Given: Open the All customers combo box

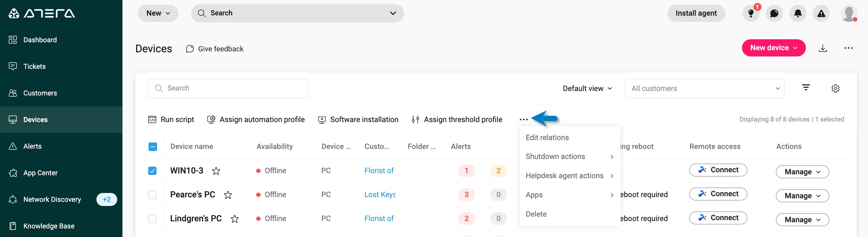Looking at the screenshot, I should pyautogui.click(x=704, y=88).
